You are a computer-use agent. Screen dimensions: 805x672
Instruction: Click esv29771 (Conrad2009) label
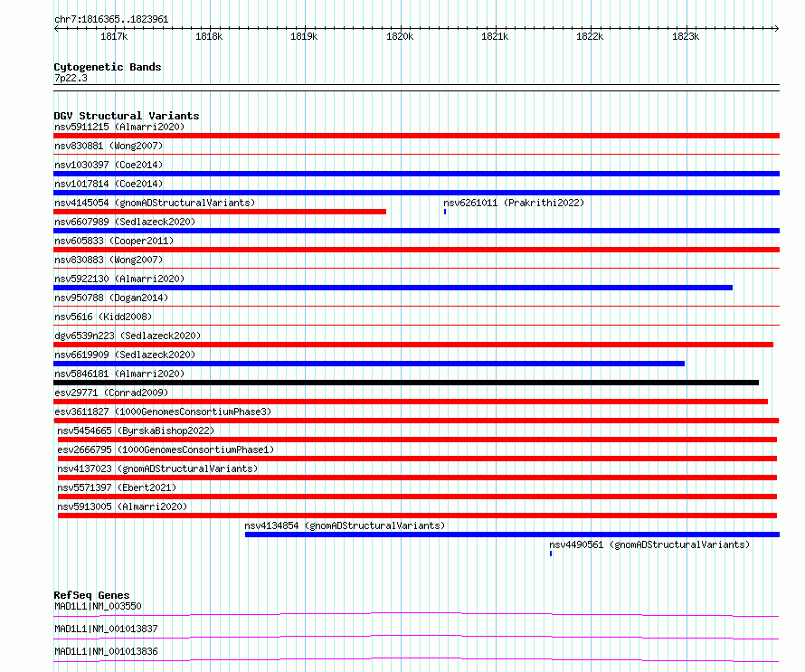pyautogui.click(x=111, y=393)
